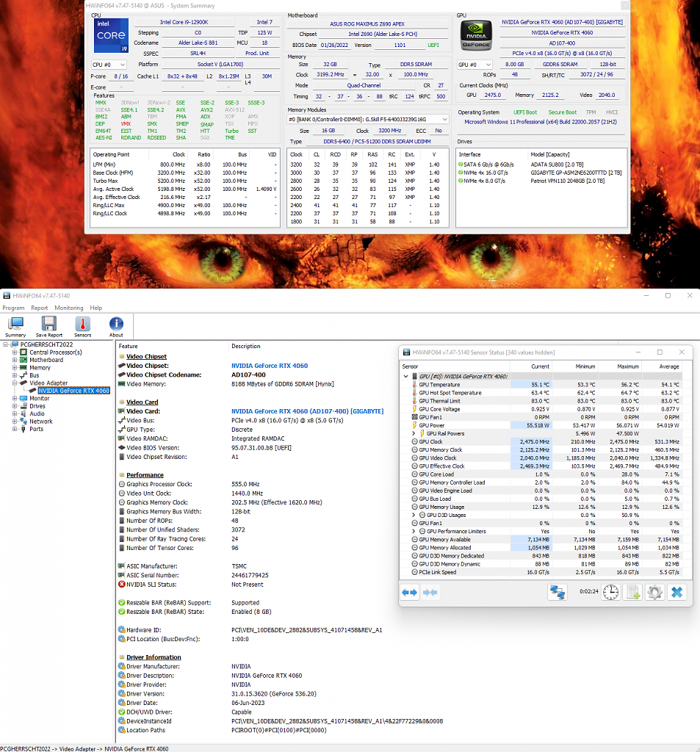Open the Summary toolbar icon

tap(15, 327)
